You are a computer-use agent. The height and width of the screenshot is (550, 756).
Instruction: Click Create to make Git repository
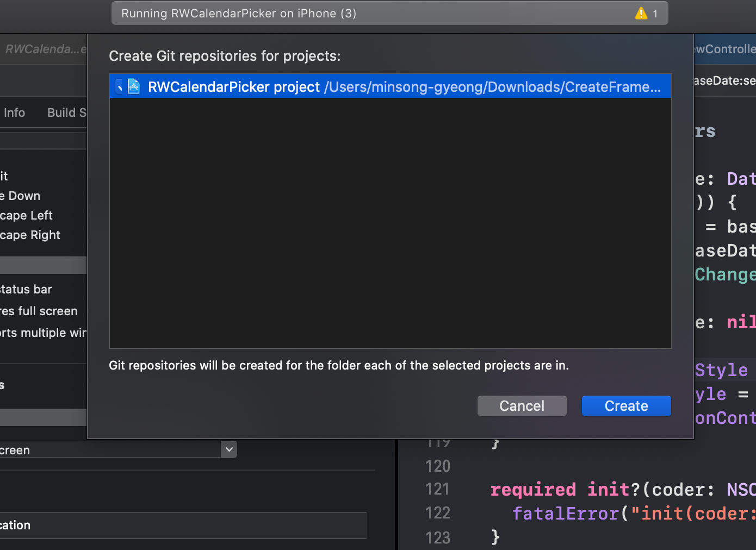[626, 406]
